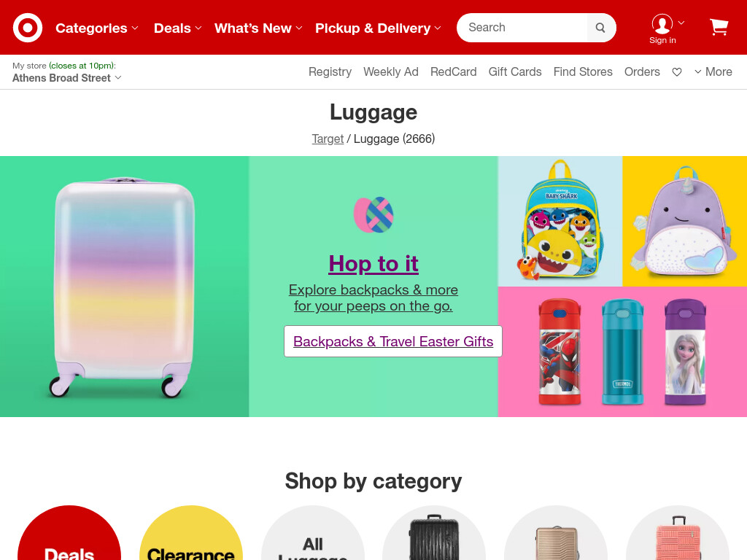Select the red Deals category circle

coord(69,533)
